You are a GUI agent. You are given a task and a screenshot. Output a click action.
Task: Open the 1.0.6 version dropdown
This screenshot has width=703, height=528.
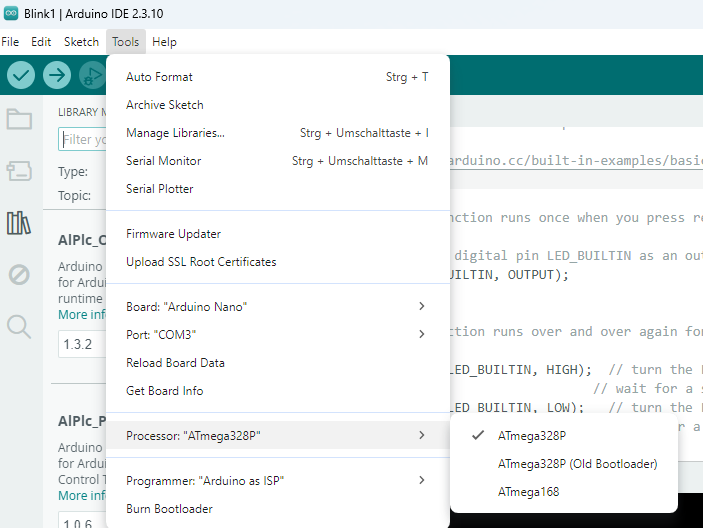[x=82, y=520]
